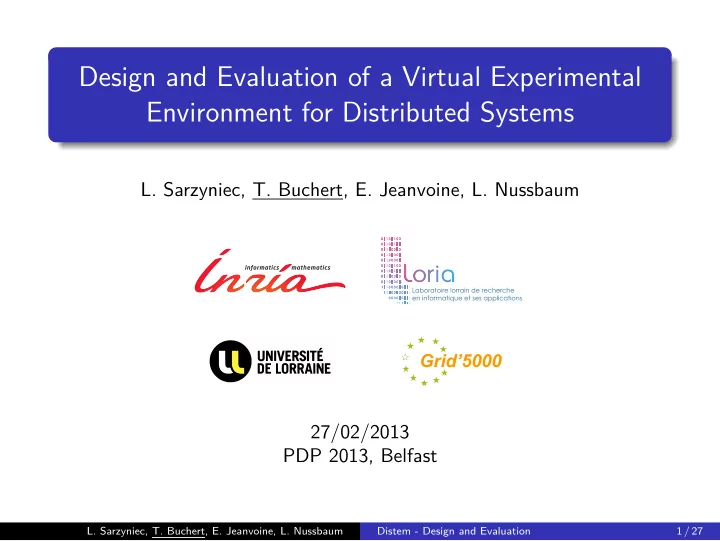This screenshot has width=720, height=541.
Task: Click footer title Distem - Design and Evaluation
Action: [x=454, y=531]
